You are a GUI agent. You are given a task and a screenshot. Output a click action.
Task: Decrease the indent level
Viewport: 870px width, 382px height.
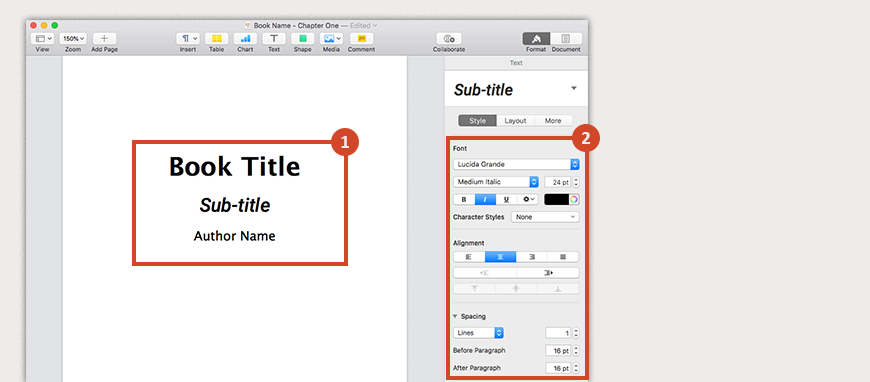(485, 273)
